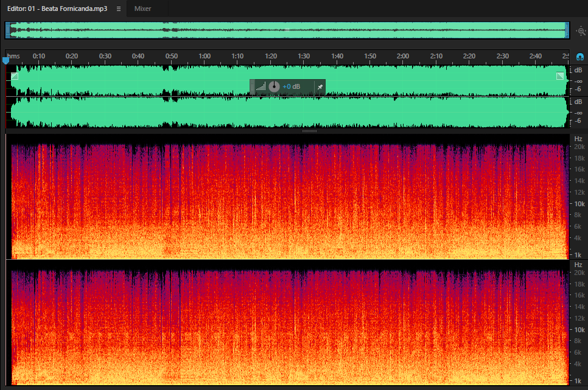
Task: Click the zoom out full icon beside overview
Action: pos(581,31)
